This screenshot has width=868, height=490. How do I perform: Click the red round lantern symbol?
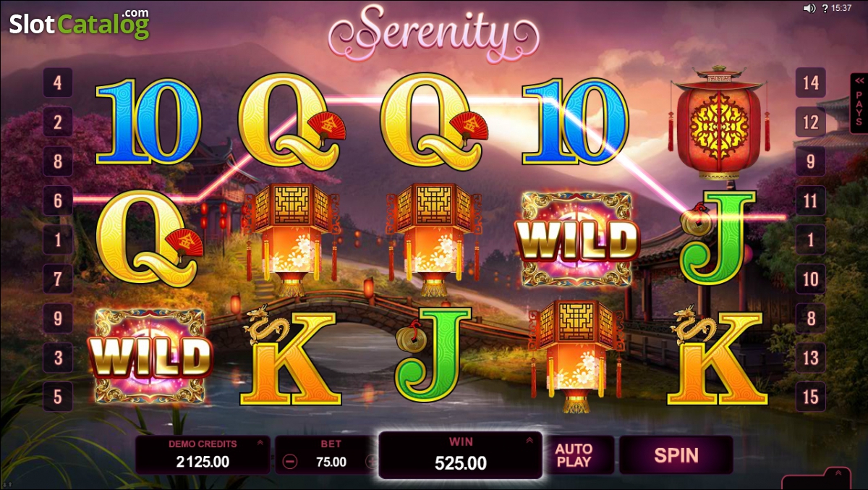coord(718,123)
